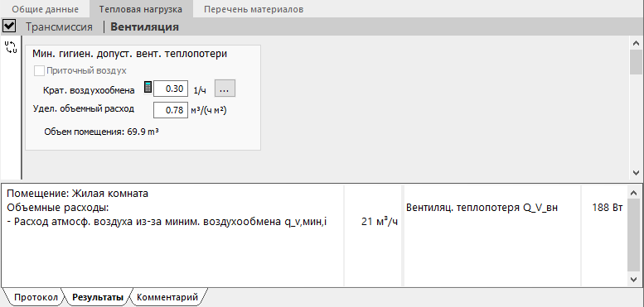Viewport: 644px width, 307px height.
Task: Click the calculator icon beside Крат. воздухообмена
Action: 148,88
